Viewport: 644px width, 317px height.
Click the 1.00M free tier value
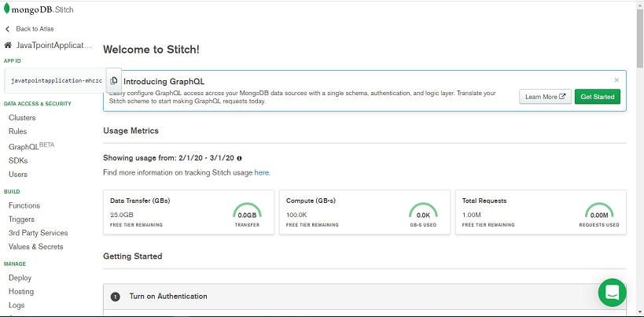pyautogui.click(x=472, y=215)
